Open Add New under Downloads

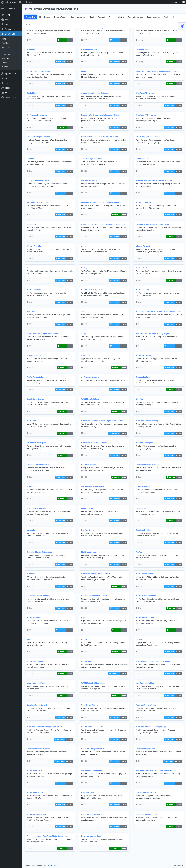coord(5,43)
